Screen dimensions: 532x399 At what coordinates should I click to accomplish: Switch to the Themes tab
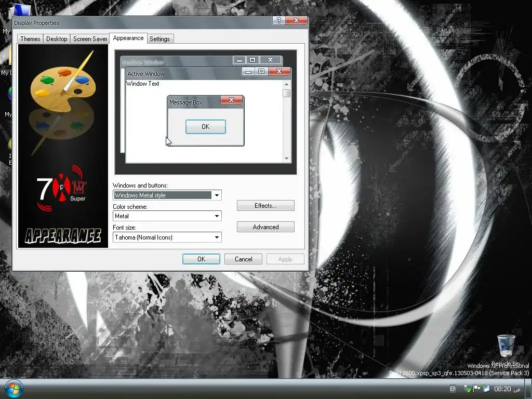[30, 38]
